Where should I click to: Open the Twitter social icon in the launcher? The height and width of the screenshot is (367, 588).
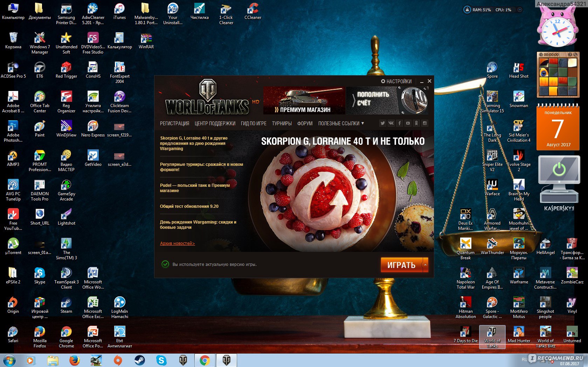click(x=383, y=123)
